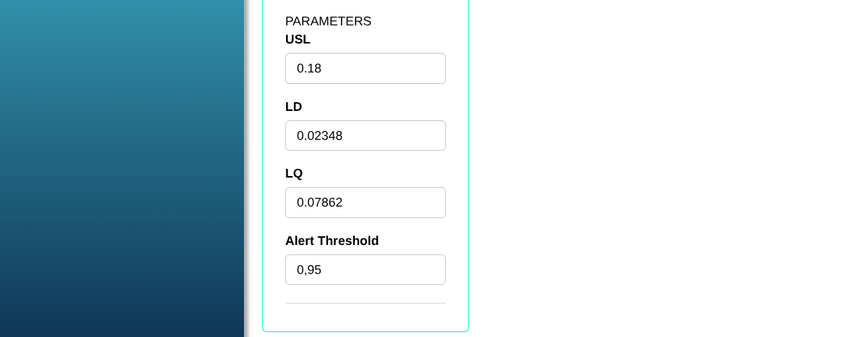This screenshot has height=337, width=868.
Task: Focus the LD input field
Action: pyautogui.click(x=365, y=136)
